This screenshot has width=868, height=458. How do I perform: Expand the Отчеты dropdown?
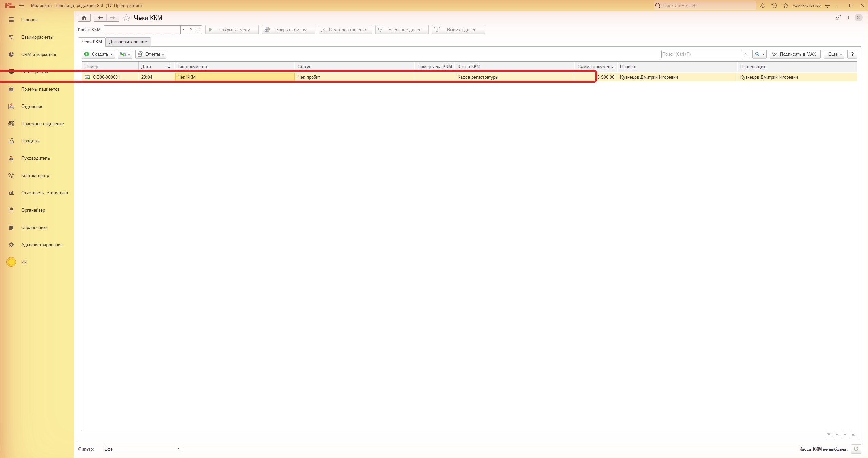[x=151, y=54]
